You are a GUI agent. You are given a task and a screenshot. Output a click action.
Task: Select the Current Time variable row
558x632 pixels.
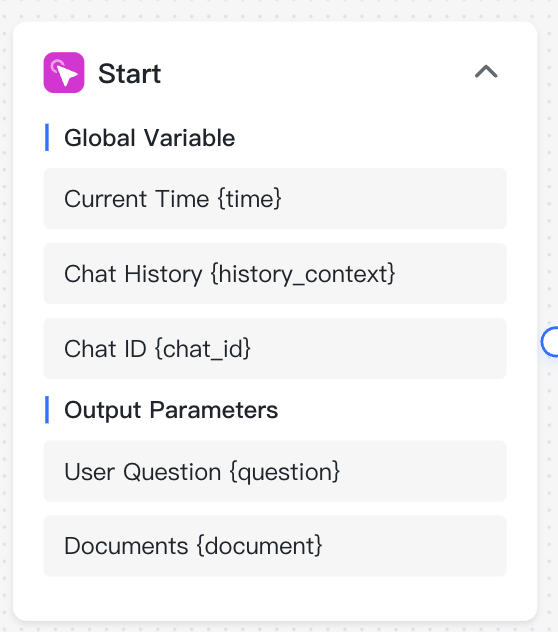[275, 199]
